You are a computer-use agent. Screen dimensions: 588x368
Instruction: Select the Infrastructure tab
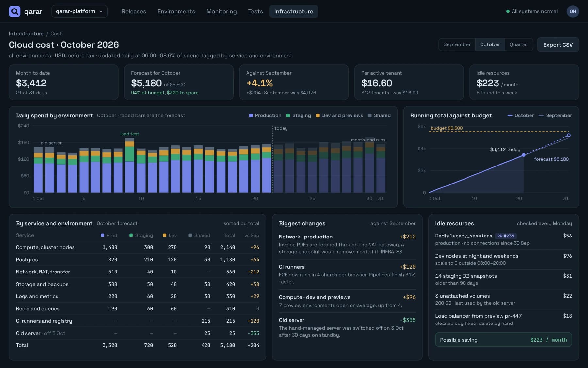(x=294, y=11)
